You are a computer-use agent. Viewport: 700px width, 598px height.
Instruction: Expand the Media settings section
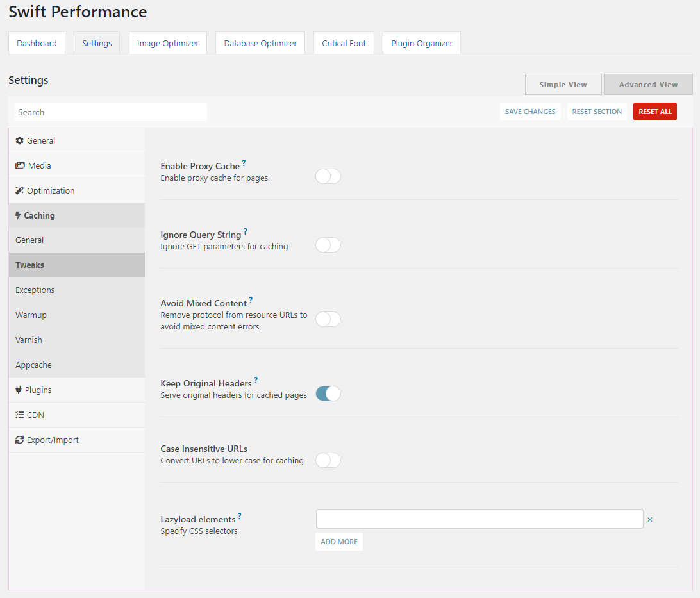[77, 165]
